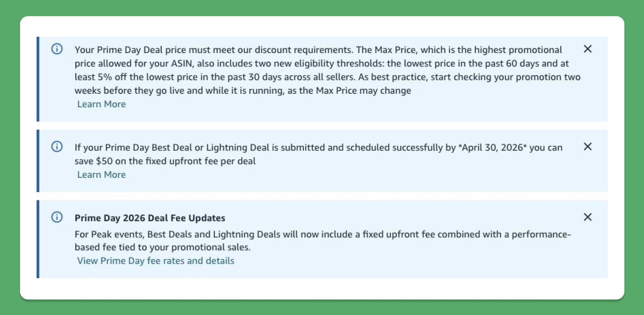
Task: Dismiss the Prime Day 2026 Deal Fee Updates alert
Action: point(588,217)
